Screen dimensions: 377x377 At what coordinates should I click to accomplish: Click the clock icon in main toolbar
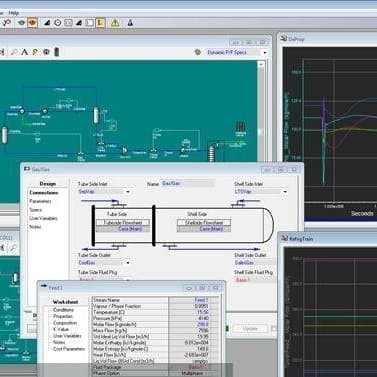(x=58, y=23)
